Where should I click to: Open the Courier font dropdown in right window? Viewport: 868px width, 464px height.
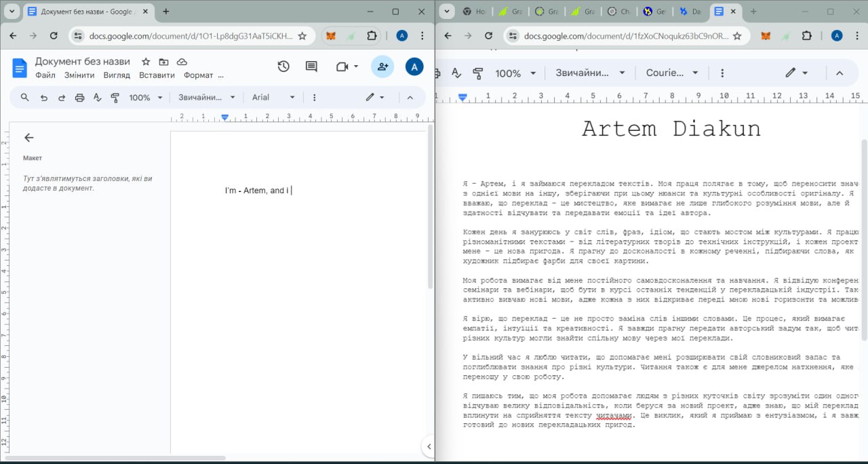coord(672,73)
